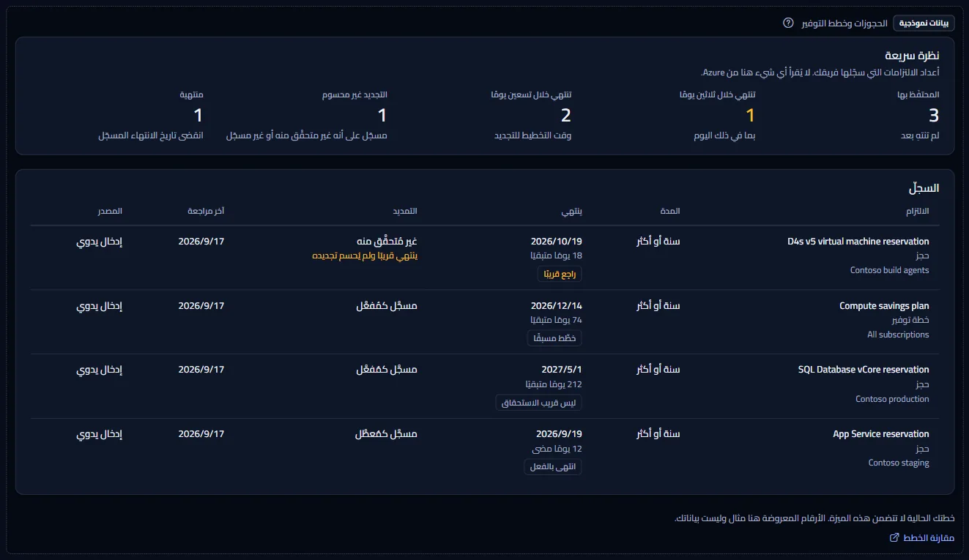Click the end date '2026/9/19'
The width and height of the screenshot is (969, 560).
(559, 434)
